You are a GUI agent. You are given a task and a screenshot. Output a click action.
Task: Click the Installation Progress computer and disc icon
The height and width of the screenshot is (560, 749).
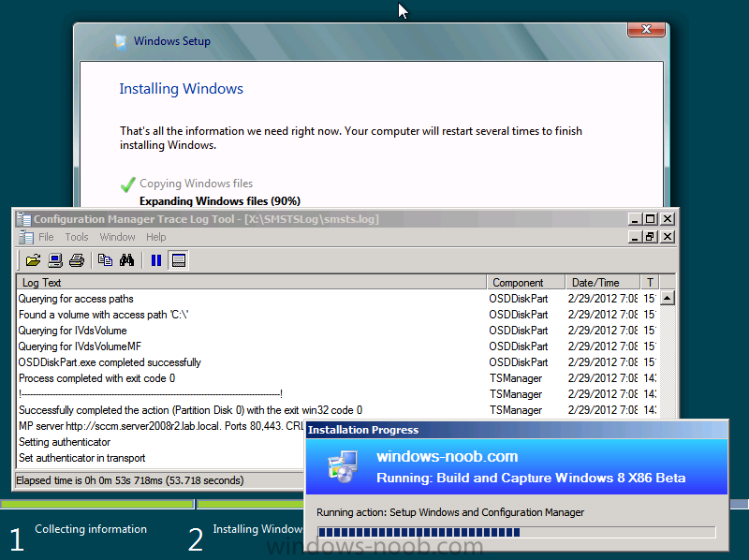(343, 466)
